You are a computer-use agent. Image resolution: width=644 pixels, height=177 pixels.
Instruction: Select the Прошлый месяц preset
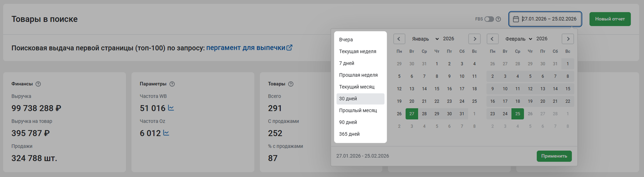pyautogui.click(x=358, y=110)
